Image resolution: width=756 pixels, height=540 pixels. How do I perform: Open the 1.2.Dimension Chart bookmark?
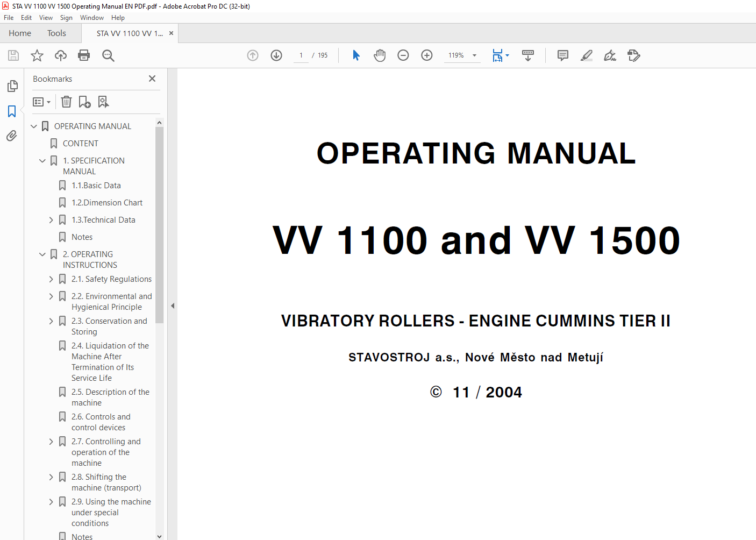107,203
